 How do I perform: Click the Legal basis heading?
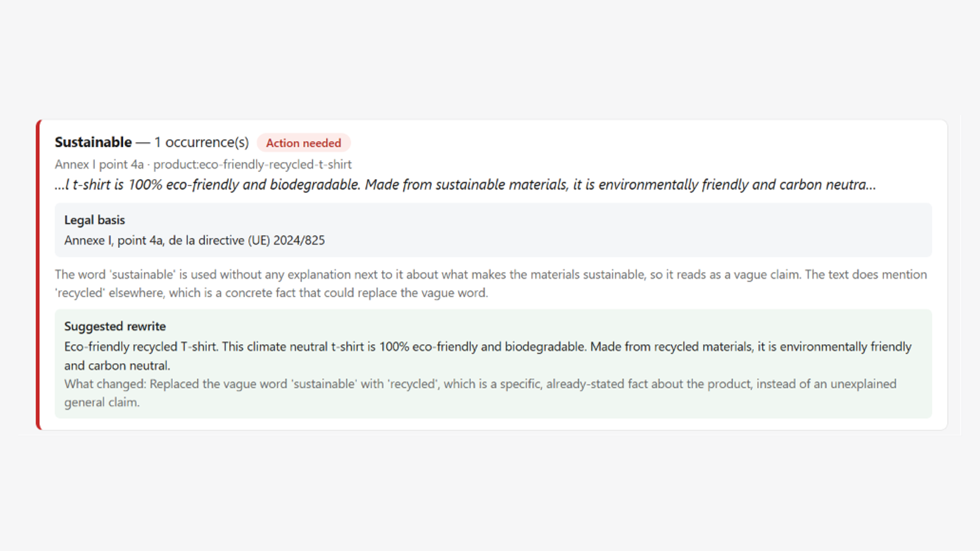click(94, 220)
